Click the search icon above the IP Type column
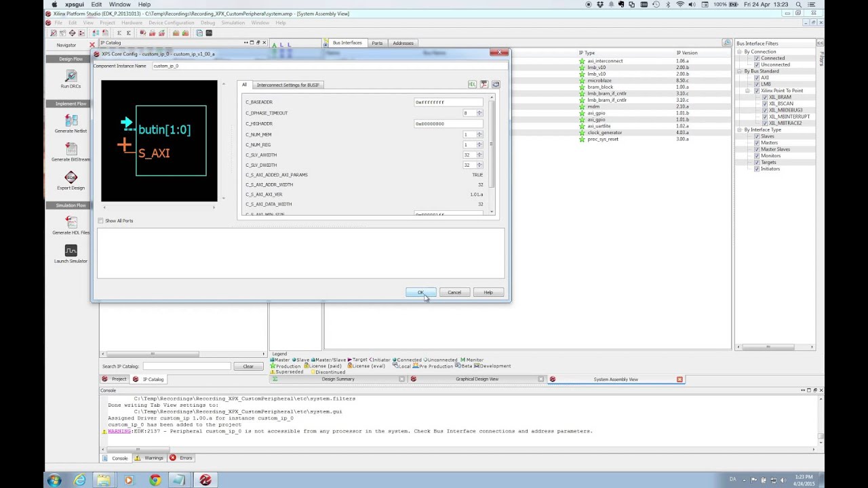The image size is (868, 488). pos(726,43)
